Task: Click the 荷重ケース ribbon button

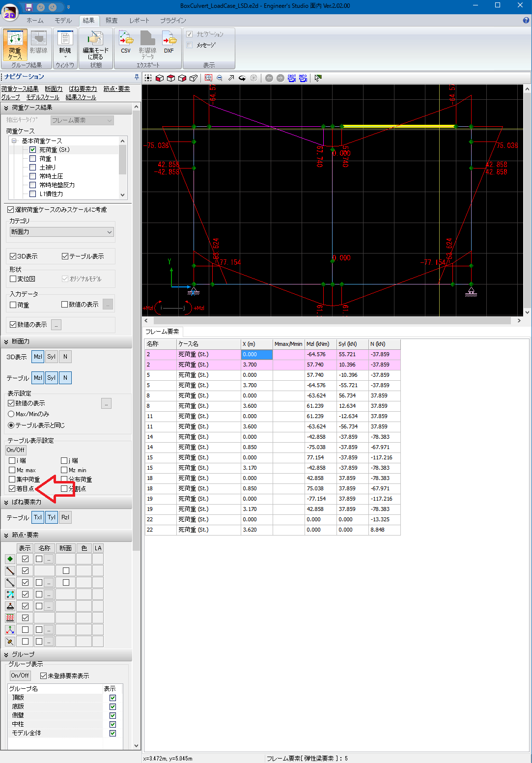Action: (15, 45)
